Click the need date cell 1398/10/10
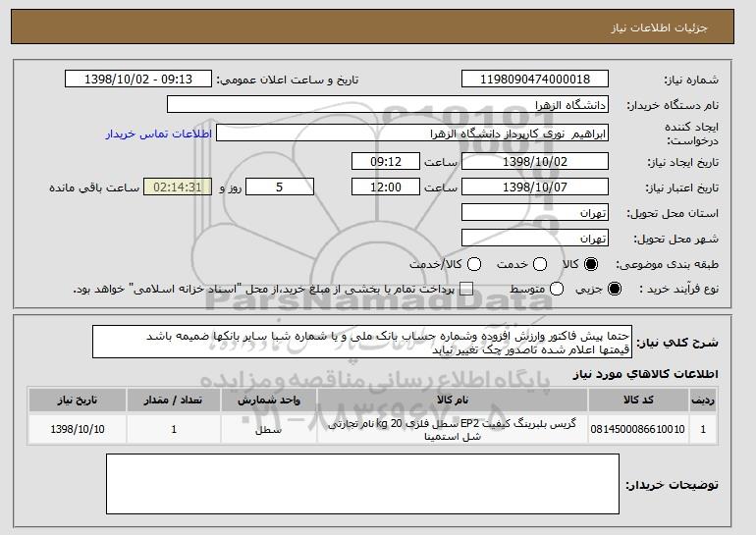756x535 pixels. (78, 429)
